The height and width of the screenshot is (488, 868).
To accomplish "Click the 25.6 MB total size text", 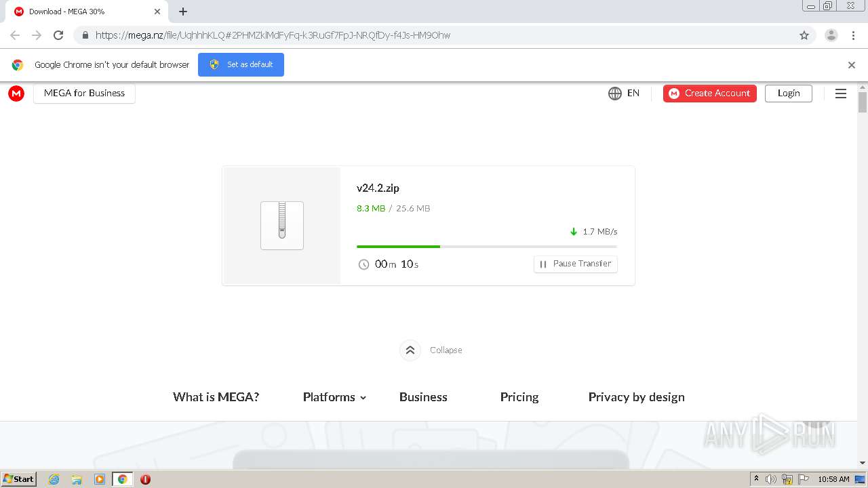I will (x=413, y=209).
